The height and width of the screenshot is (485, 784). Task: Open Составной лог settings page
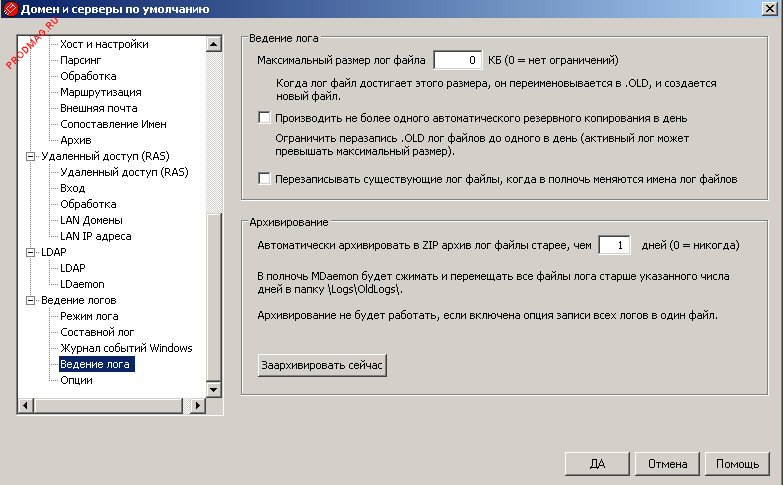97,332
